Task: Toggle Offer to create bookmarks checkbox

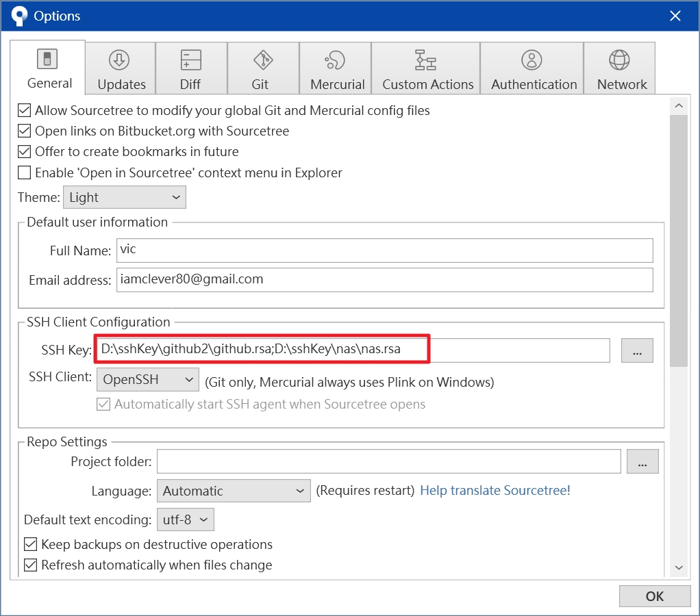Action: pos(24,152)
